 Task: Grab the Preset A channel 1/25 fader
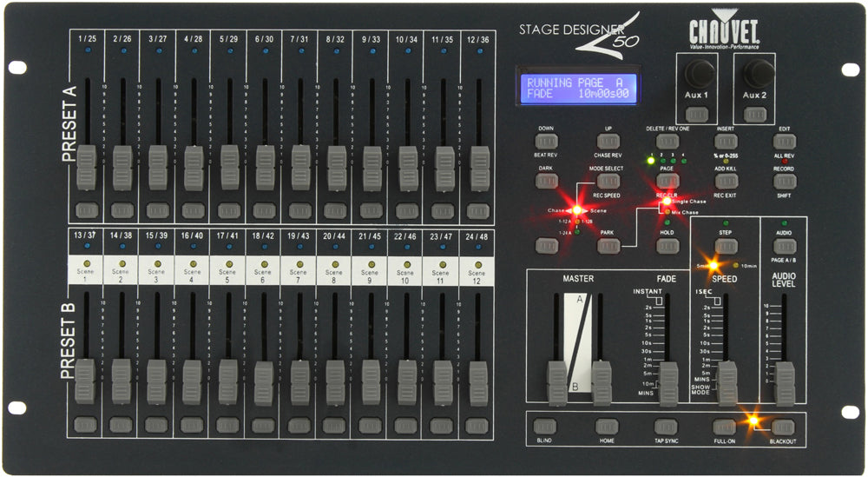tap(86, 168)
